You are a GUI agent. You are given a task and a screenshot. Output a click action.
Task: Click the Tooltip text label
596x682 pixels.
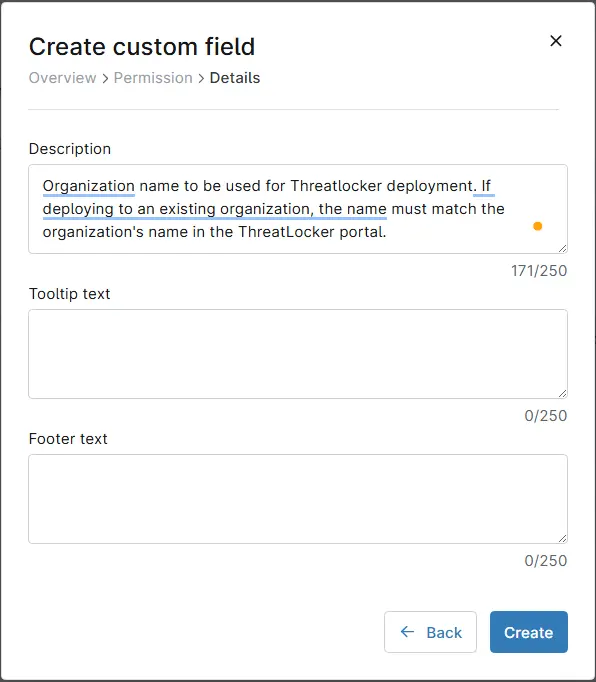[x=70, y=294]
